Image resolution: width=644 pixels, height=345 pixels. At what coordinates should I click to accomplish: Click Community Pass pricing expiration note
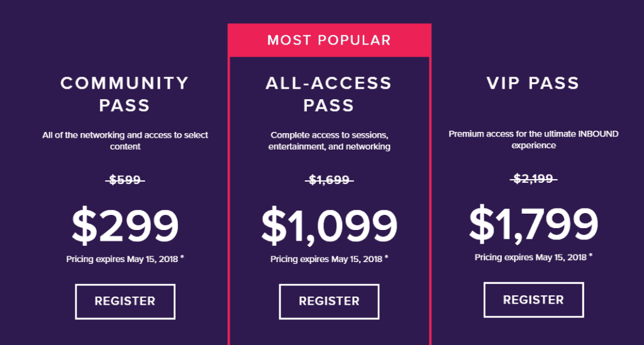coord(125,259)
